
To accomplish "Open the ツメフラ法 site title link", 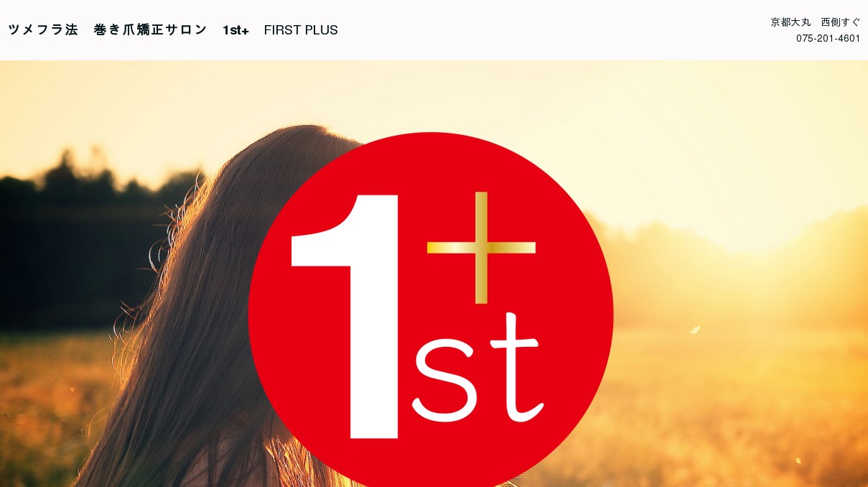I will click(x=43, y=30).
